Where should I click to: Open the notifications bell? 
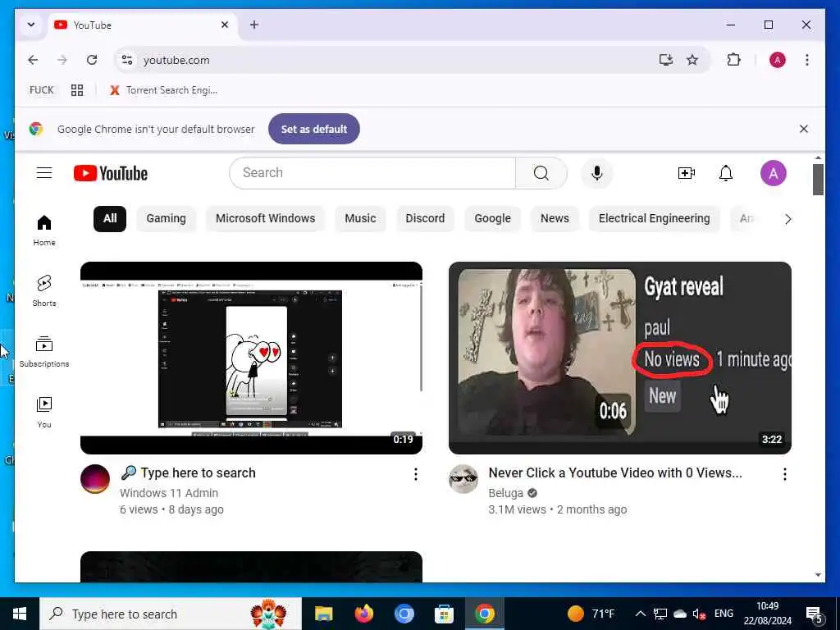point(725,173)
